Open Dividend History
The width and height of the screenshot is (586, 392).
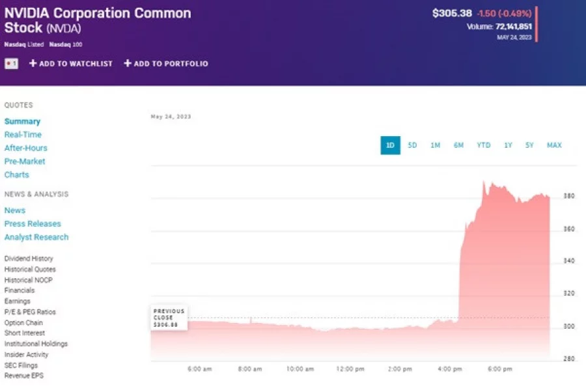(x=29, y=259)
